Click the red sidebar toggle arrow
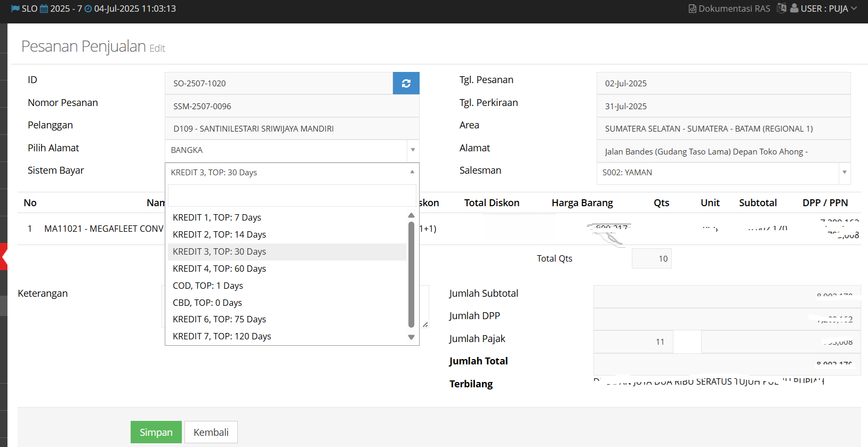This screenshot has height=447, width=868. point(4,257)
